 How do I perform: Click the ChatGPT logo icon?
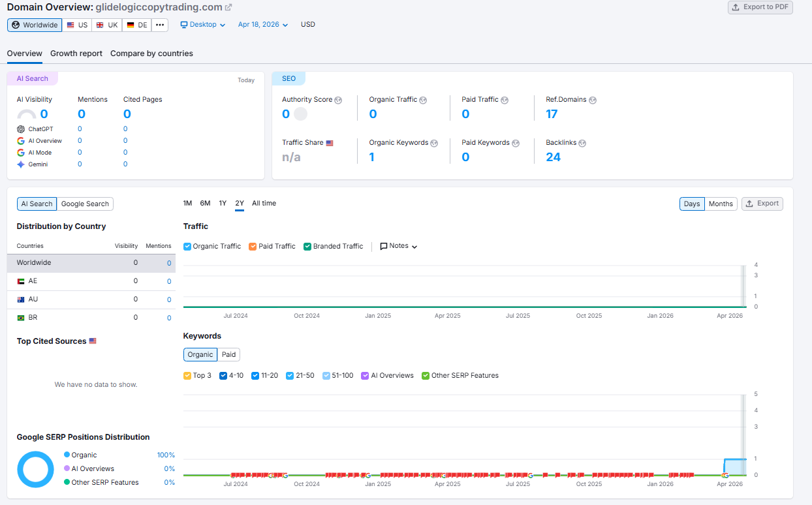(x=21, y=129)
